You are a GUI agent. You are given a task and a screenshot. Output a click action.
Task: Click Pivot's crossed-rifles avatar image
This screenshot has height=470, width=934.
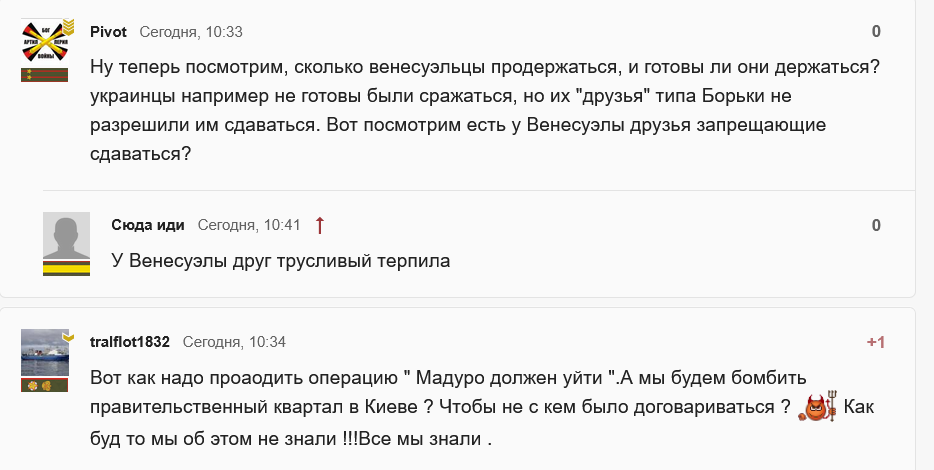pos(45,42)
